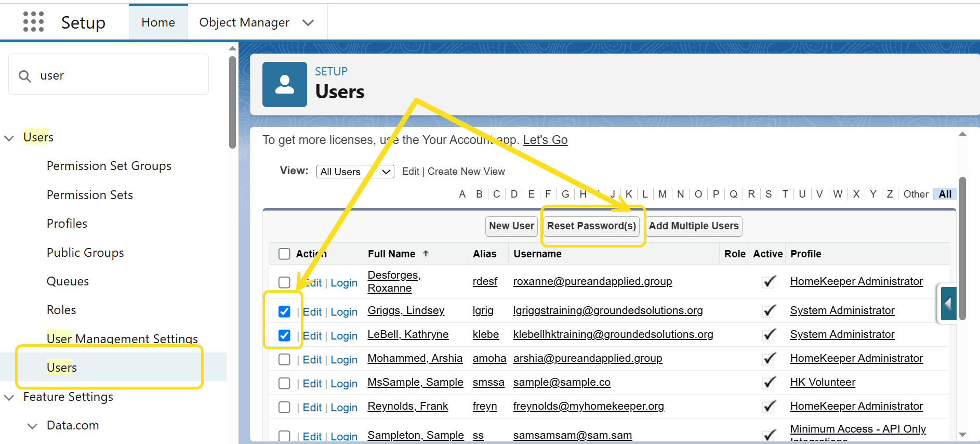Open the Object Manager dropdown chevron
Viewport: 980px width, 444px height.
pyautogui.click(x=308, y=22)
